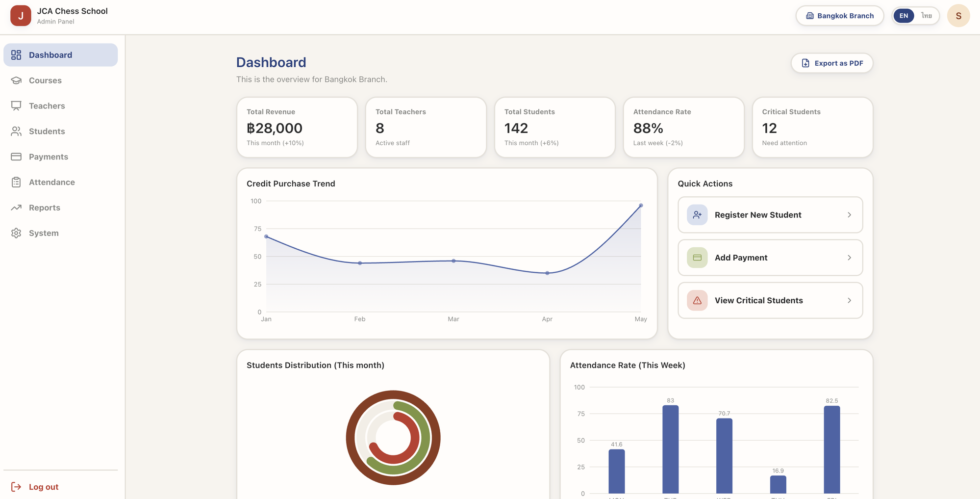Export dashboard as PDF

click(x=832, y=63)
